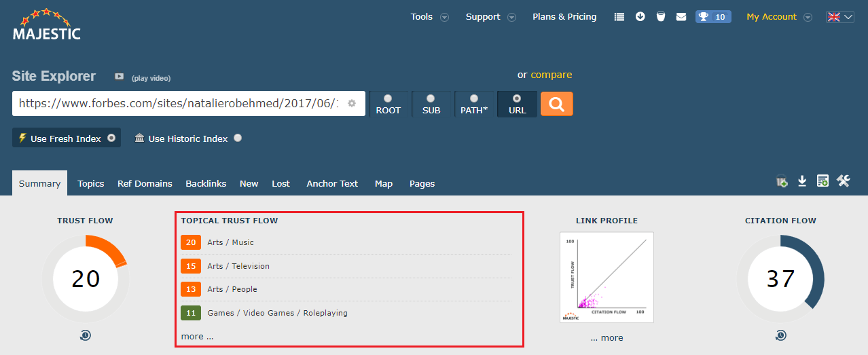
Task: Switch to the Lost tab
Action: tap(281, 183)
